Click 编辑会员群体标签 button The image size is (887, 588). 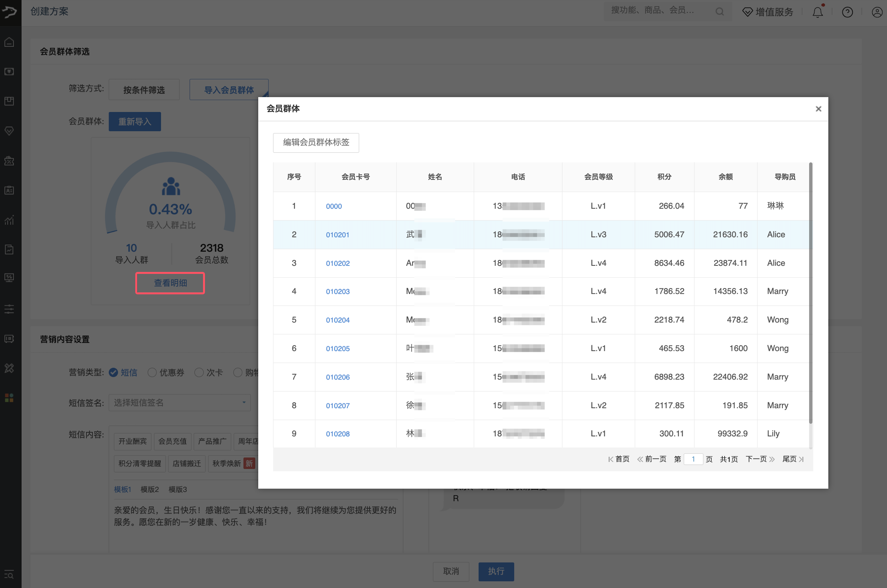pos(316,143)
